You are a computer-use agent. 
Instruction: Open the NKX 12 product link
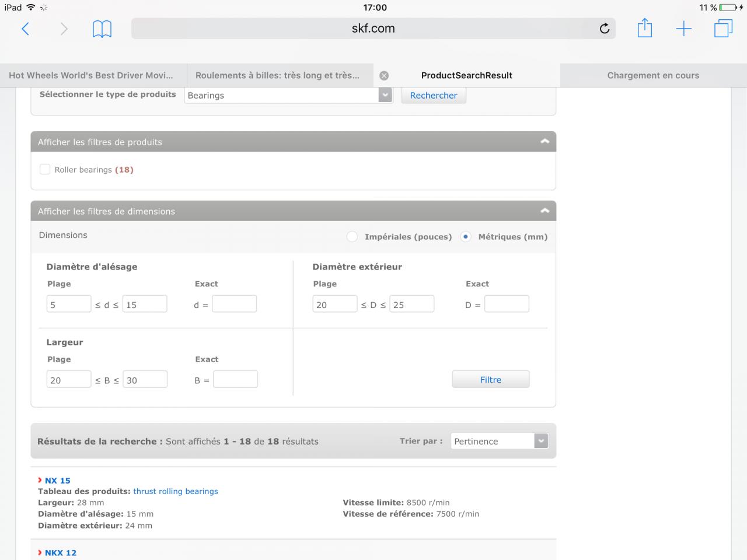pos(61,553)
